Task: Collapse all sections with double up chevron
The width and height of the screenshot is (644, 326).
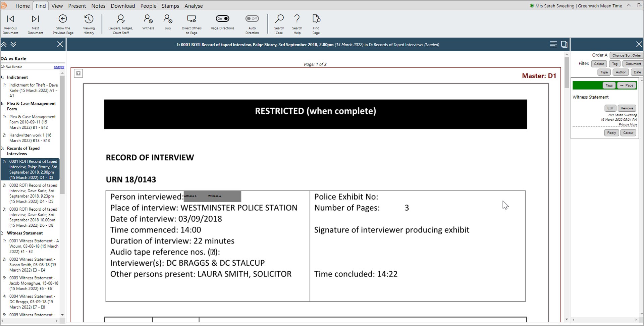Action: click(4, 45)
